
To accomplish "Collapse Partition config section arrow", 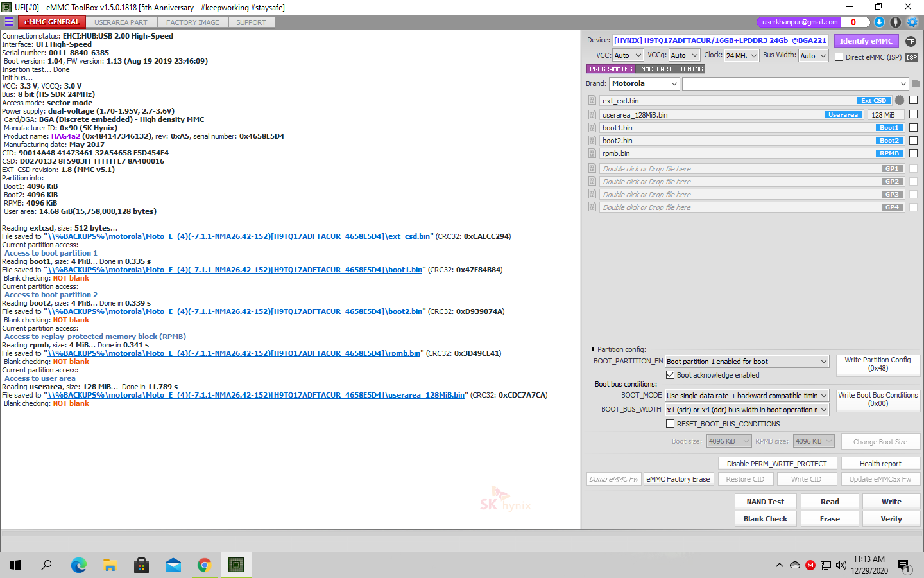I will [593, 349].
